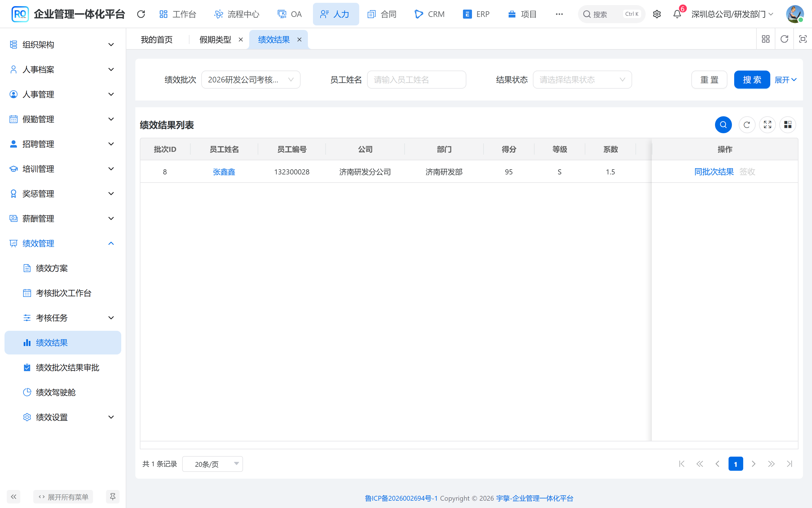812x508 pixels.
Task: Open 绩效驾驶舱 in the sidebar
Action: [63, 392]
